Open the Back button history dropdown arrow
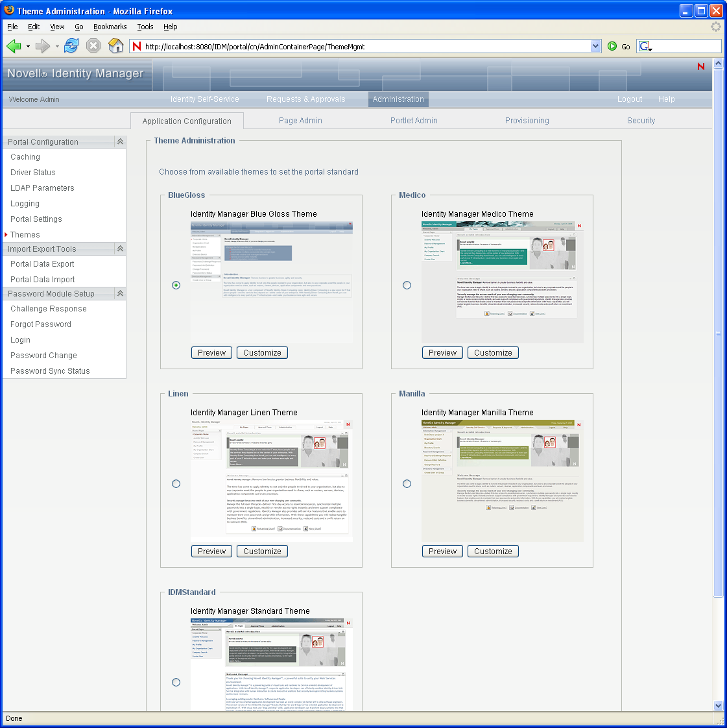Screen dimensions: 727x728 click(x=28, y=47)
